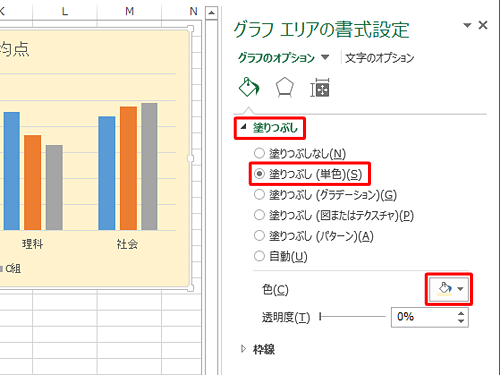Viewport: 500px width, 375px height.
Task: Switch to グラフのオプション tab
Action: click(276, 58)
